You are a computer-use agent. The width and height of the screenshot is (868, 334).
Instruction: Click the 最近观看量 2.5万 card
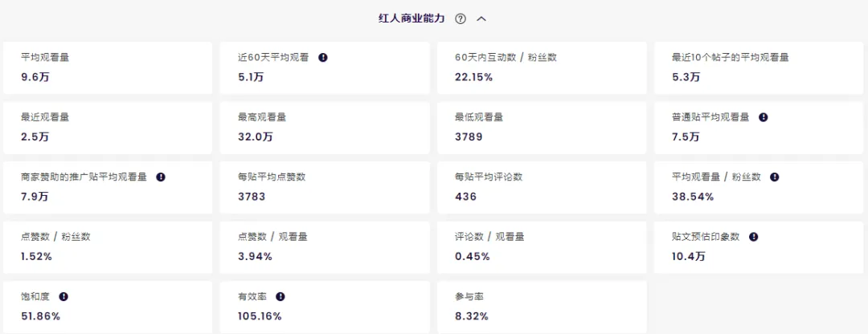pos(108,127)
